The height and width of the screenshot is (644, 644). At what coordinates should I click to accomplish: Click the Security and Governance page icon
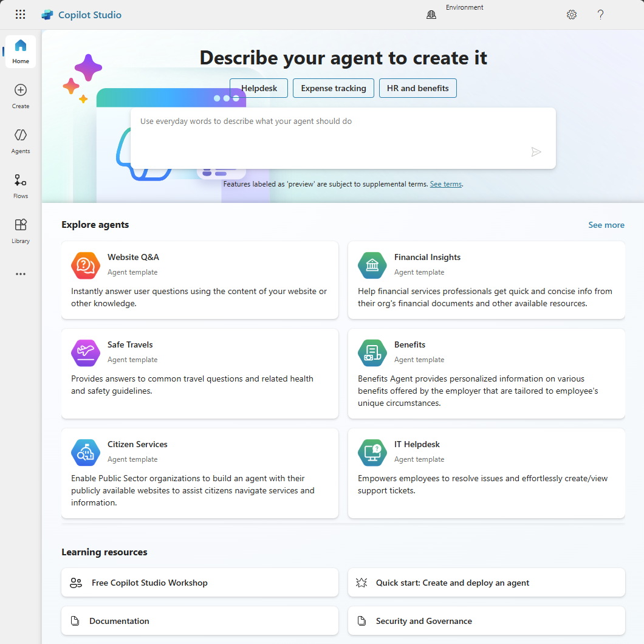pyautogui.click(x=361, y=621)
